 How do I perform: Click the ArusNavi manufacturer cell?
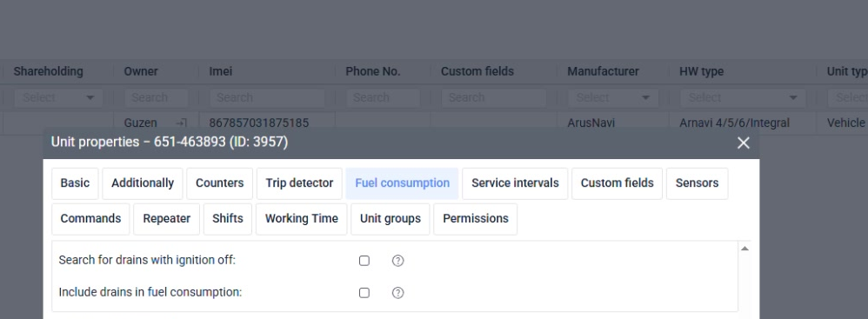click(591, 123)
